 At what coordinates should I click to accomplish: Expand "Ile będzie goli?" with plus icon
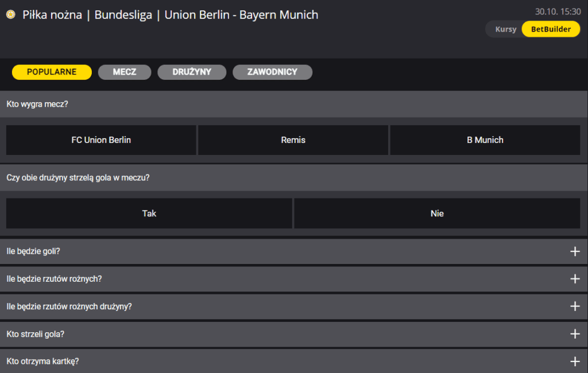tap(575, 251)
